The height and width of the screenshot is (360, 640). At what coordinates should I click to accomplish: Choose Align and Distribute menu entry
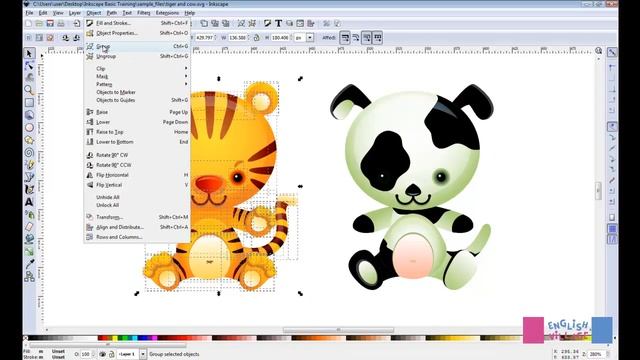coord(137,227)
